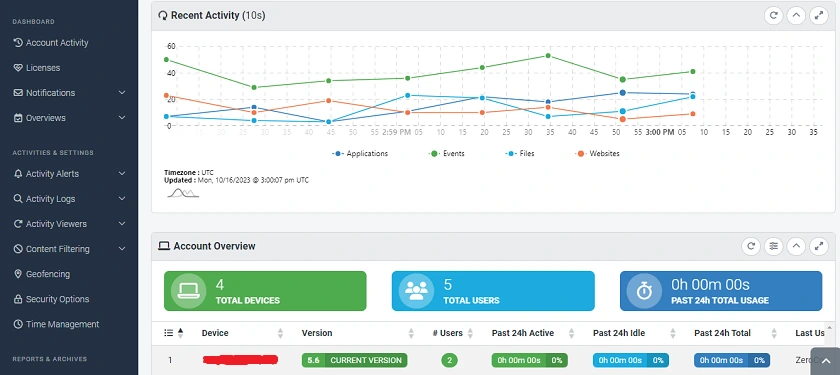
Task: Collapse the Recent Activity panel
Action: [796, 16]
